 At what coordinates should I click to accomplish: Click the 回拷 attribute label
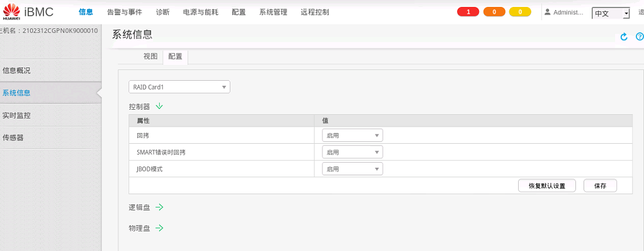coord(142,136)
